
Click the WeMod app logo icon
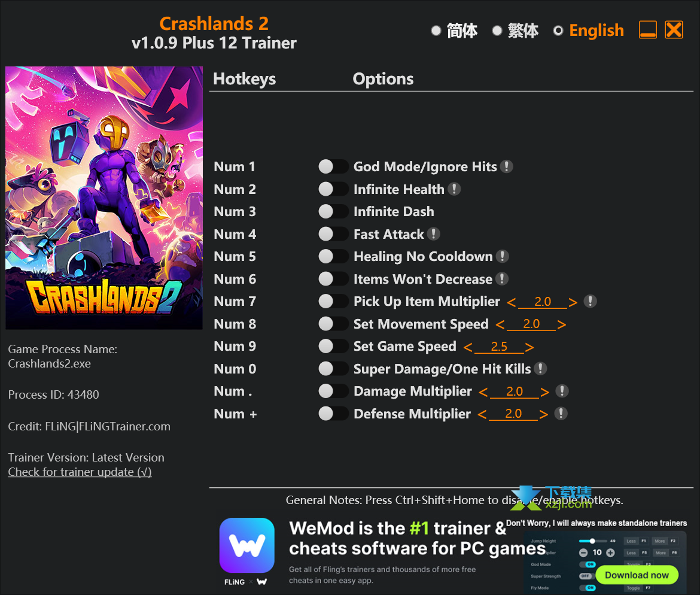coord(247,545)
